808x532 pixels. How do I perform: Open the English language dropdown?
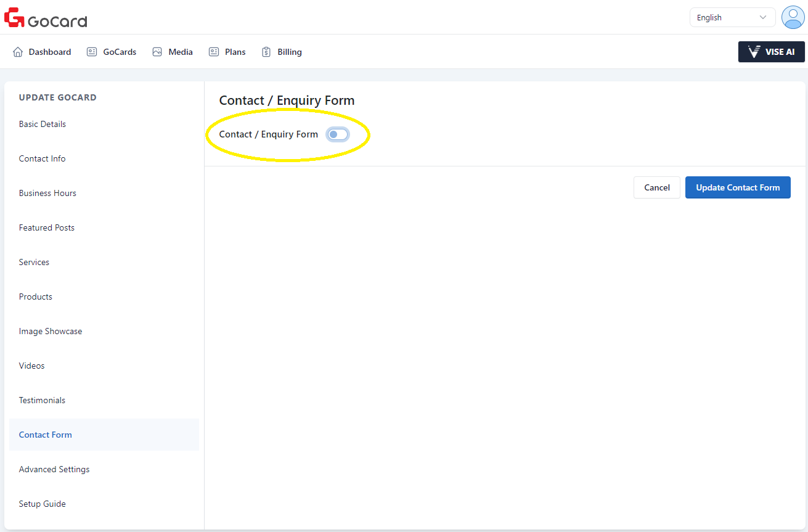[732, 18]
